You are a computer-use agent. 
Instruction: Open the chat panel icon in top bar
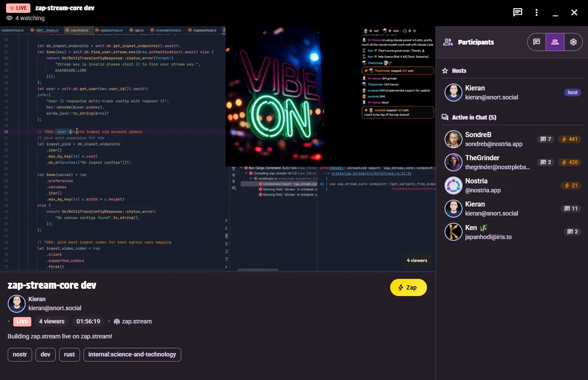[518, 12]
